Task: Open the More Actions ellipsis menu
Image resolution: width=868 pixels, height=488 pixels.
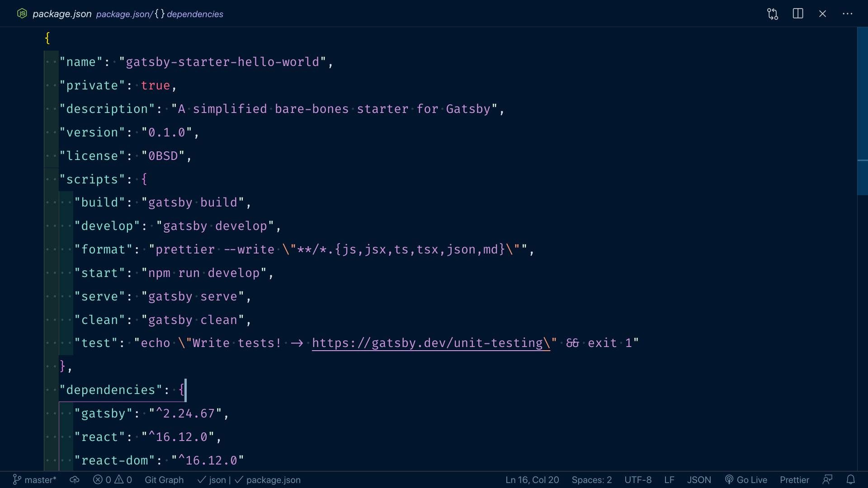Action: coord(848,14)
